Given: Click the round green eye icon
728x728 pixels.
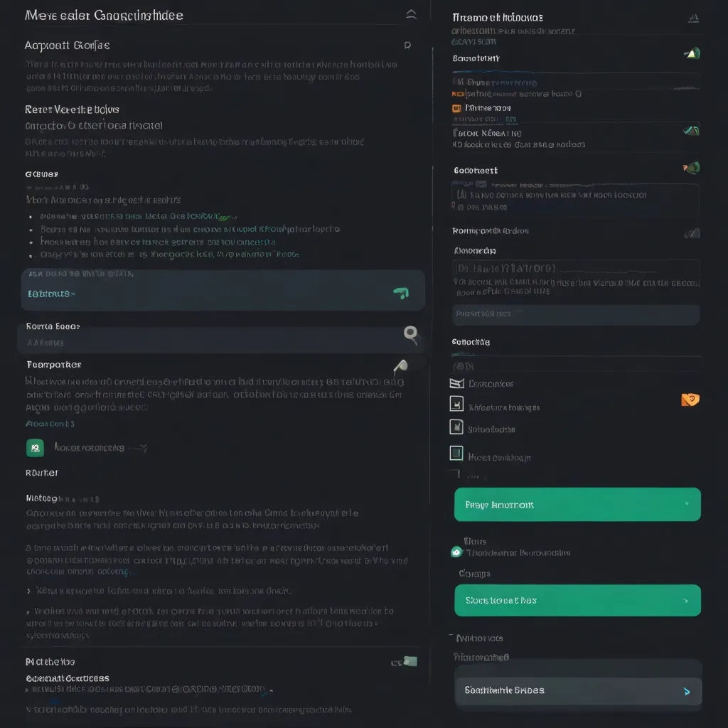Looking at the screenshot, I should pyautogui.click(x=456, y=552).
